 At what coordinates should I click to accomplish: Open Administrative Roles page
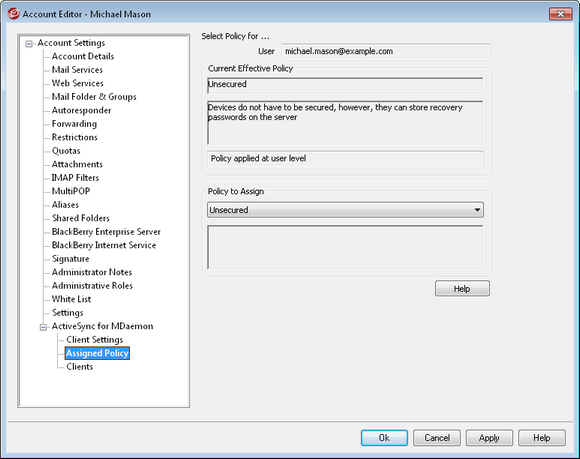[92, 286]
